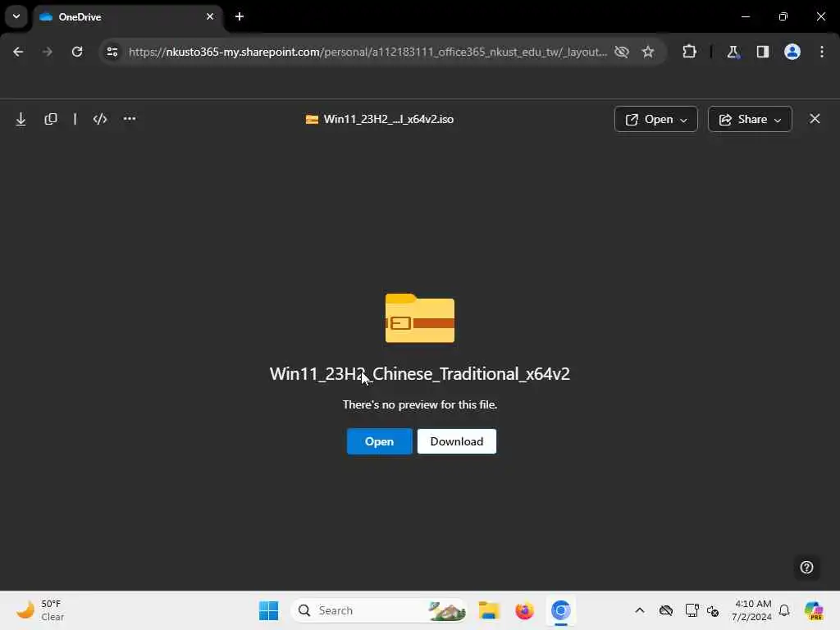Click the Win11_23H2_Chinese_Traditional_x64v2 file name
The width and height of the screenshot is (840, 630).
(419, 373)
